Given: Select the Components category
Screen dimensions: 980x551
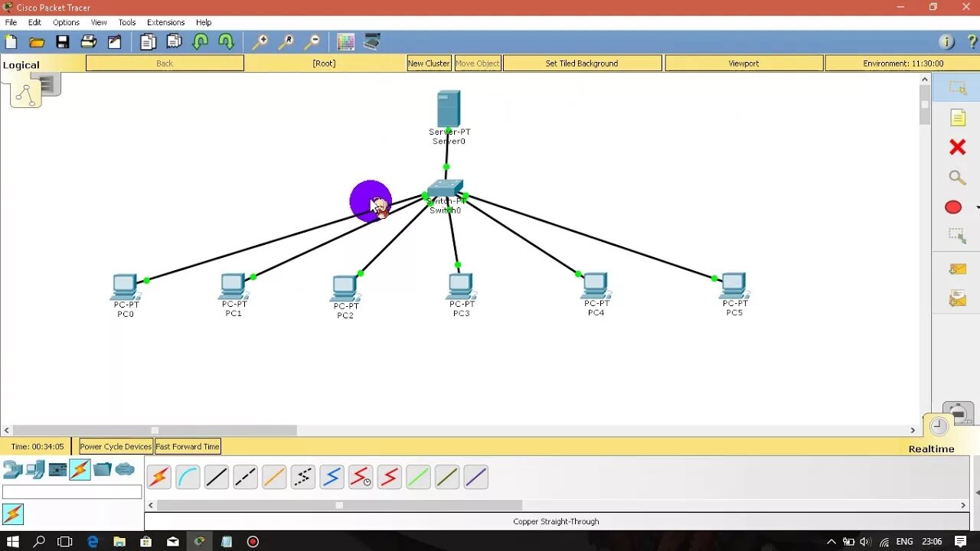Looking at the screenshot, I should [x=57, y=470].
